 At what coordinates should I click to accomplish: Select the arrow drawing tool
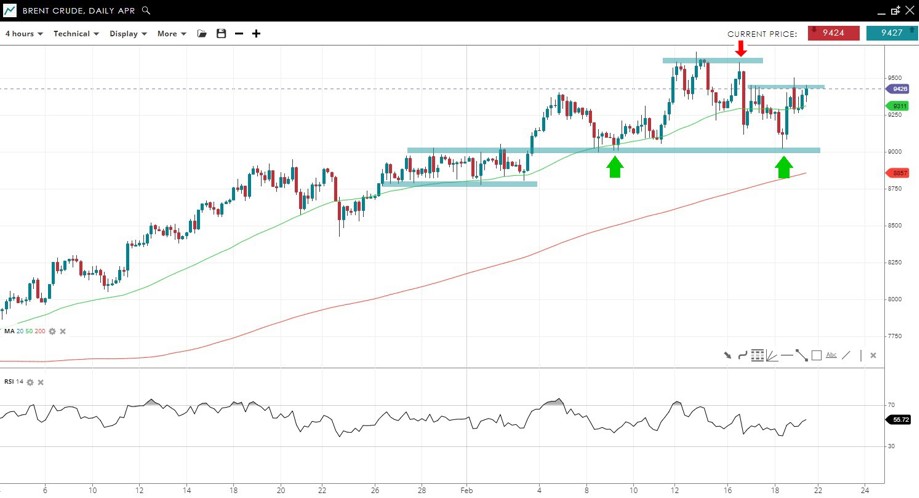(728, 355)
